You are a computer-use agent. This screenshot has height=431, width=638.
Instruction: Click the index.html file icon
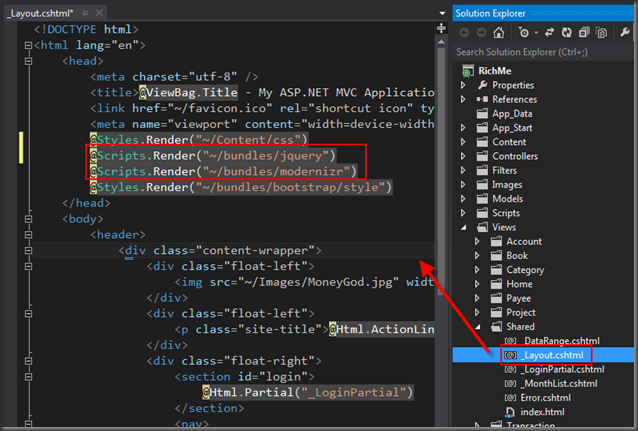(510, 412)
